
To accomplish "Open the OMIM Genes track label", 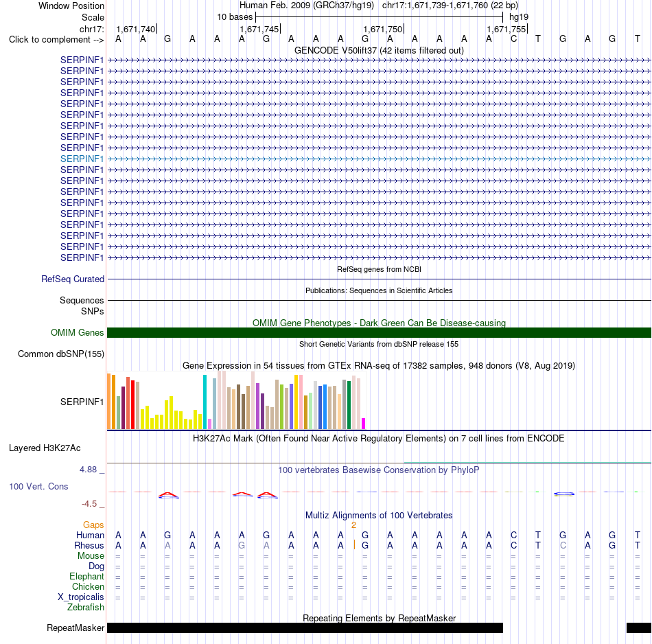I will 77,332.
